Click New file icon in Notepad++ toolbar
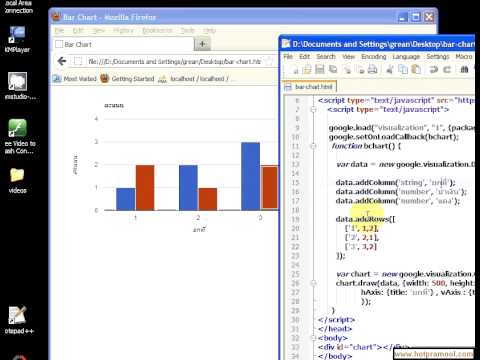The height and width of the screenshot is (360, 480). (x=294, y=69)
